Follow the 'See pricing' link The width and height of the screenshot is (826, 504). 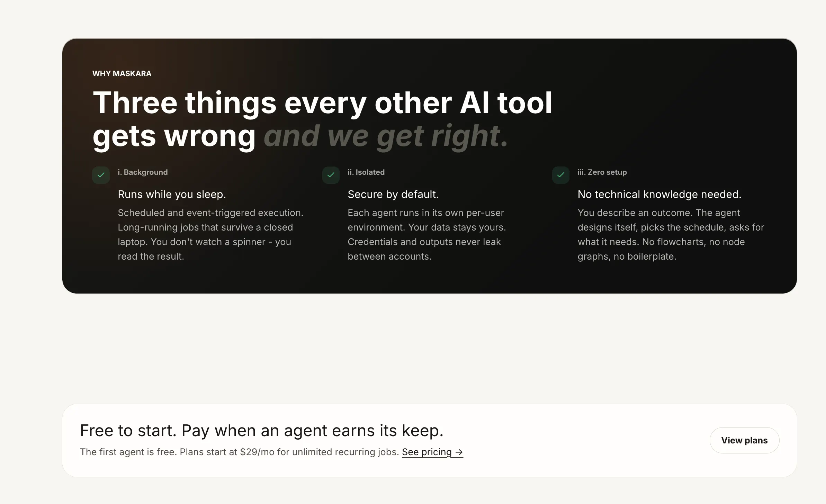tap(432, 452)
